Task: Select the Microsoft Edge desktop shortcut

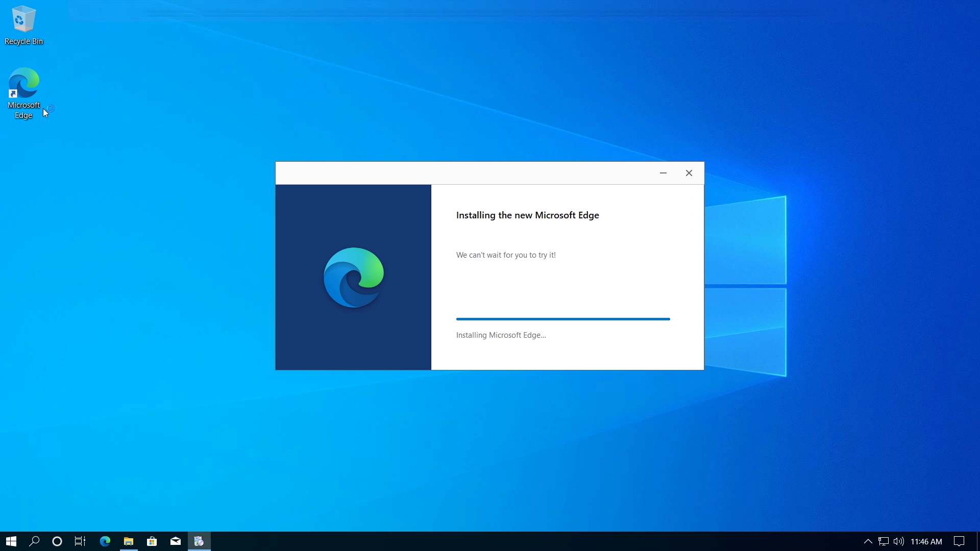Action: pos(23,93)
